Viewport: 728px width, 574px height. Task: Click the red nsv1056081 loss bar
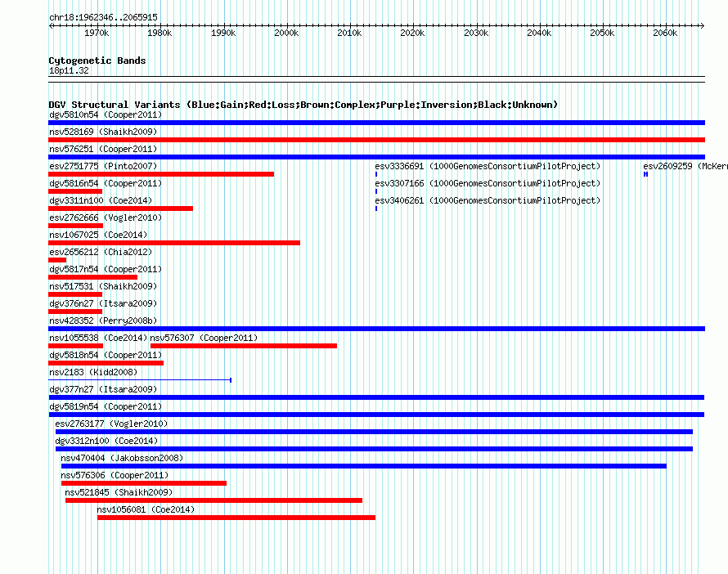pyautogui.click(x=236, y=518)
